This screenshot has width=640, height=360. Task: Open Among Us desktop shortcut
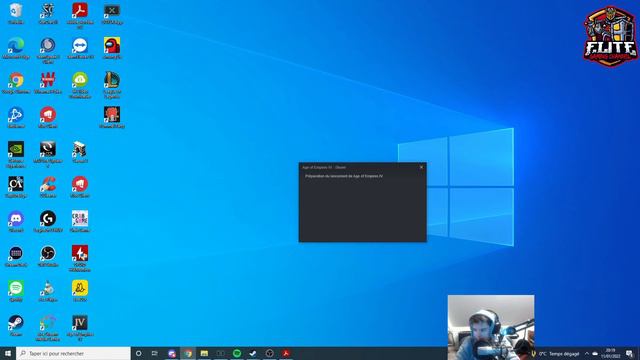pyautogui.click(x=112, y=48)
